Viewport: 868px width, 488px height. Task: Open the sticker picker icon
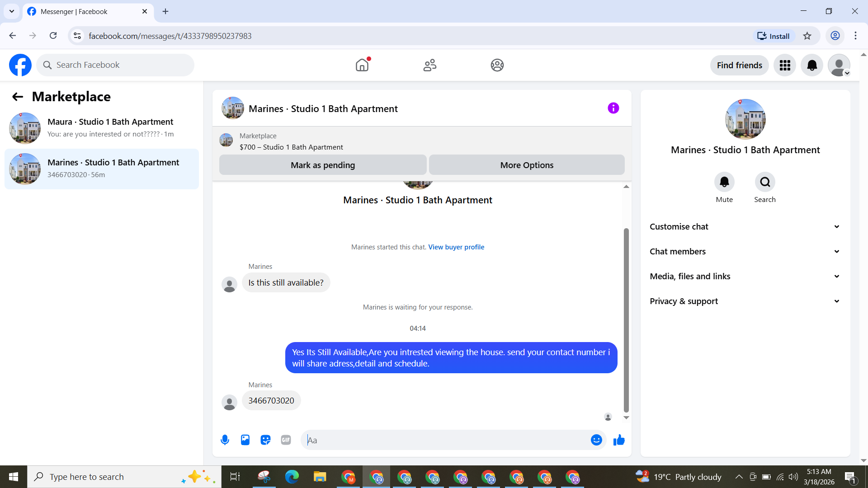coord(265,440)
